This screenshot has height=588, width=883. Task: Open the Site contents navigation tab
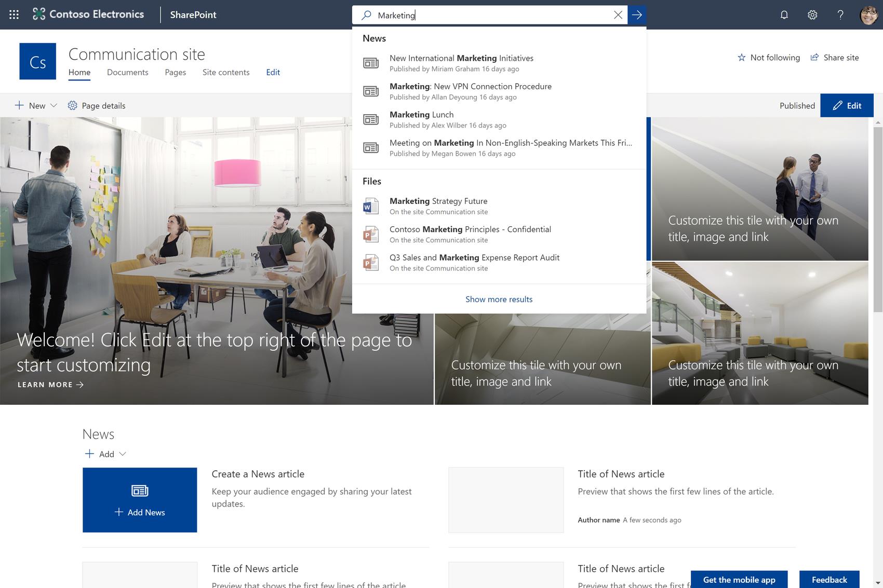pyautogui.click(x=226, y=72)
